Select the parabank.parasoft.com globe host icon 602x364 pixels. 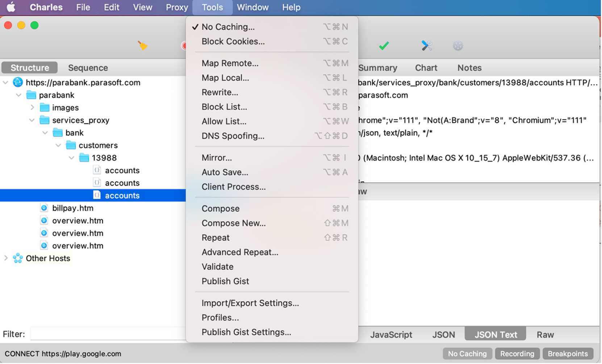point(18,82)
